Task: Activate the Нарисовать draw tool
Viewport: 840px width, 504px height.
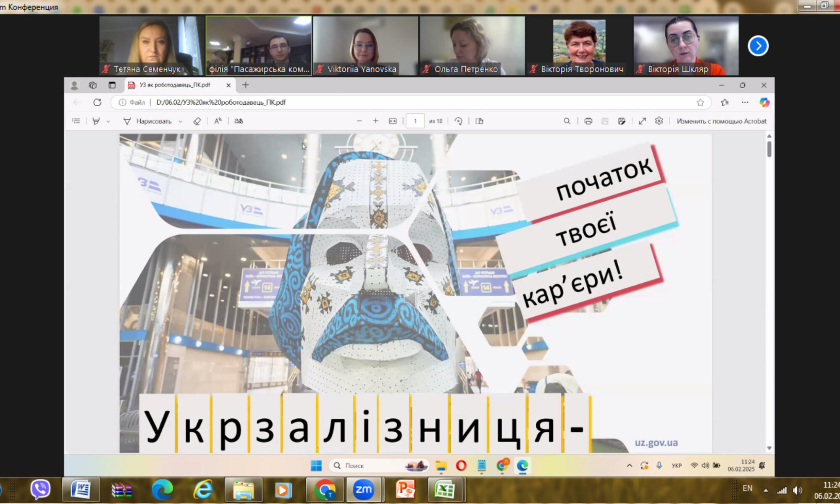Action: tap(147, 121)
